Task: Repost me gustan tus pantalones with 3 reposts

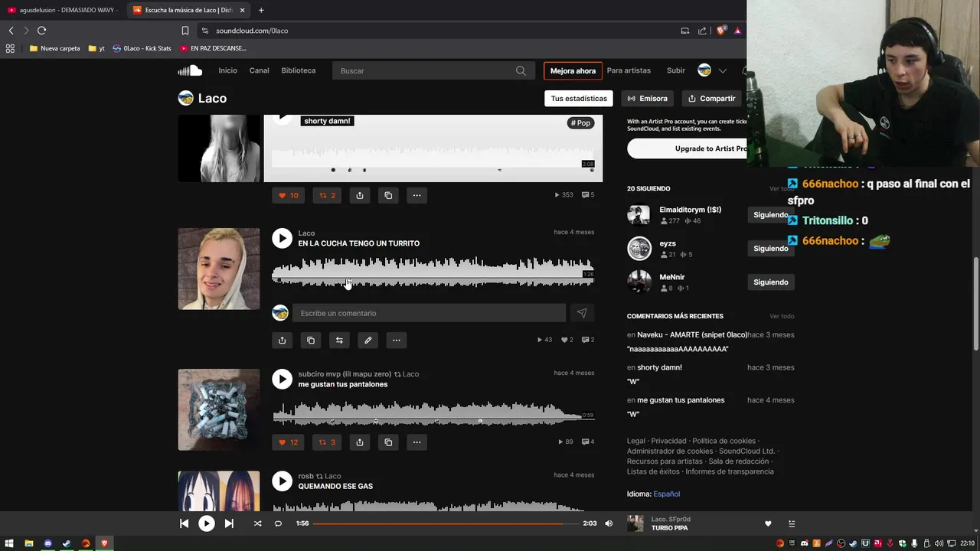Action: 327,442
